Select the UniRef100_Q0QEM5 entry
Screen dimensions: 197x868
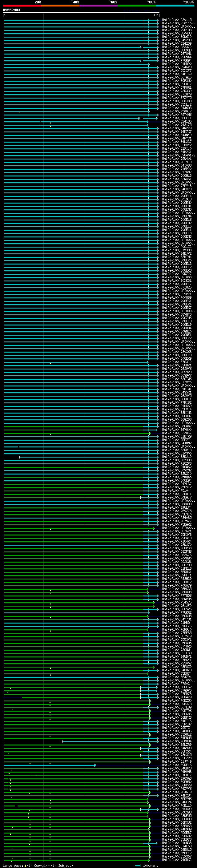(177, 210)
